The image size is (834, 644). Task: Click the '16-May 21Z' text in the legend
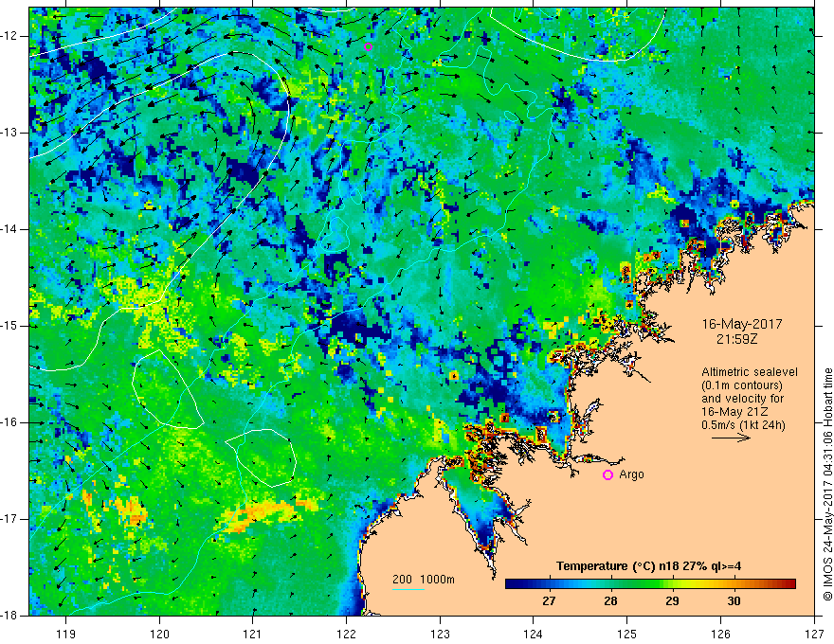coord(734,411)
